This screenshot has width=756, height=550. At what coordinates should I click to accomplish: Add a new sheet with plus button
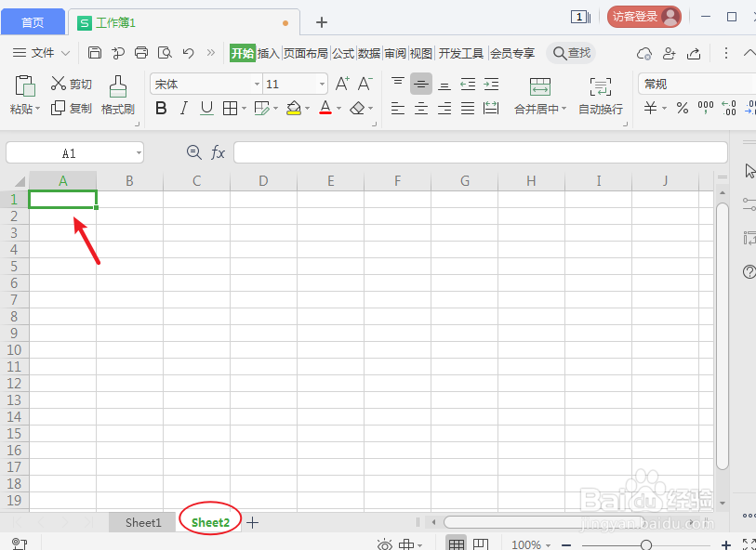pyautogui.click(x=253, y=522)
